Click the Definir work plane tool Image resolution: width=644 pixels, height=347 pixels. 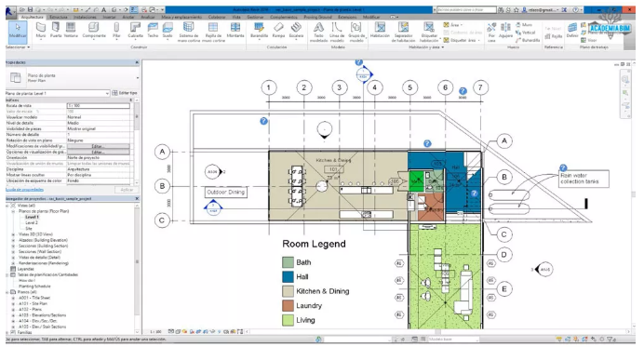(x=572, y=31)
